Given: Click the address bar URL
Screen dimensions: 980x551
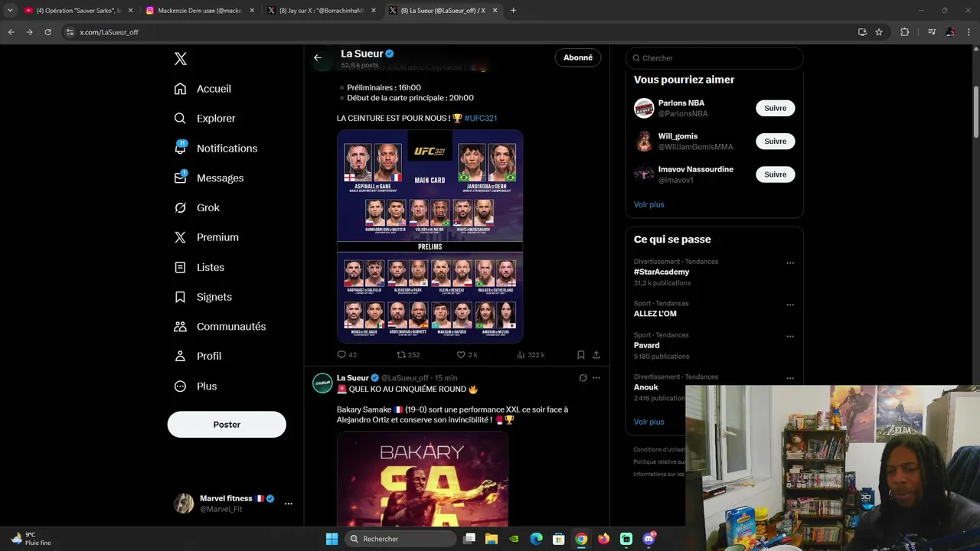Looking at the screenshot, I should point(109,32).
